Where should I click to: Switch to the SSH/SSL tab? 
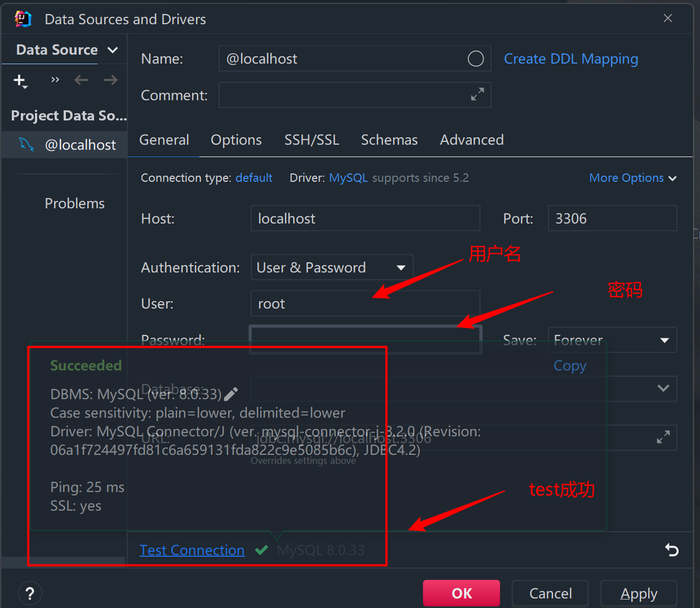[x=311, y=140]
